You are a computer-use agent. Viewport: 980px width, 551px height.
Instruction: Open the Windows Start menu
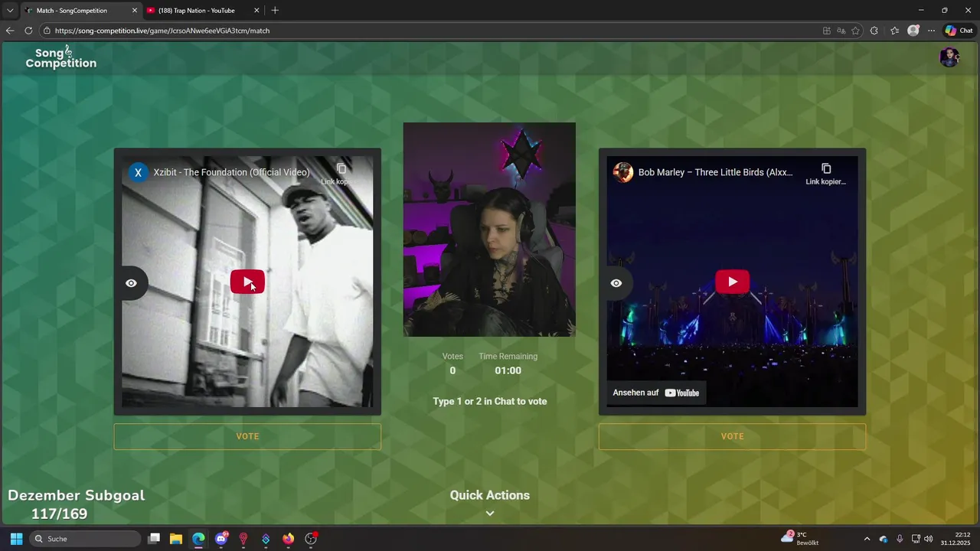[x=16, y=539]
